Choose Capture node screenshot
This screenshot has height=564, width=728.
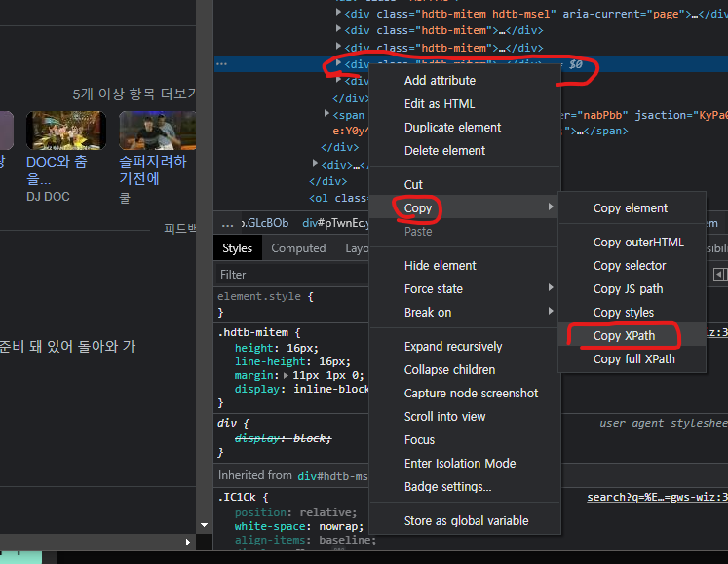tap(465, 394)
